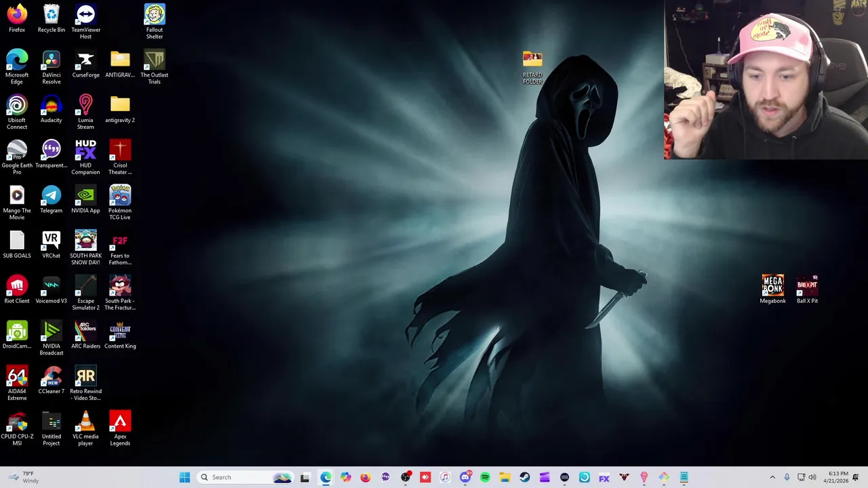Screen dimensions: 868x488
Task: Open the Windows Start menu
Action: tap(184, 477)
